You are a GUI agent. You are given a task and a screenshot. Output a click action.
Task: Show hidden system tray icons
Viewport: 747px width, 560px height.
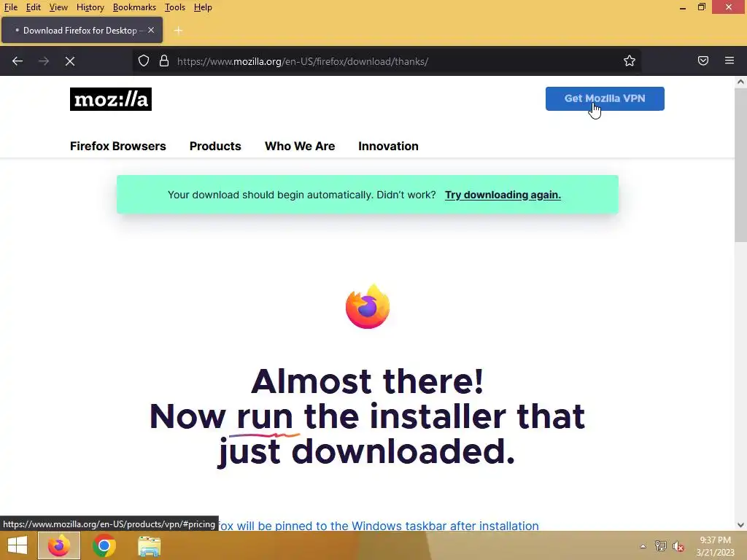click(x=643, y=546)
